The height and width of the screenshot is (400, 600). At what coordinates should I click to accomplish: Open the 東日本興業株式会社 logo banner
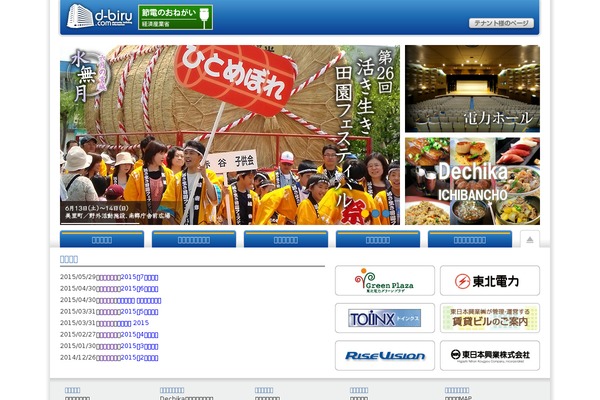pyautogui.click(x=490, y=356)
